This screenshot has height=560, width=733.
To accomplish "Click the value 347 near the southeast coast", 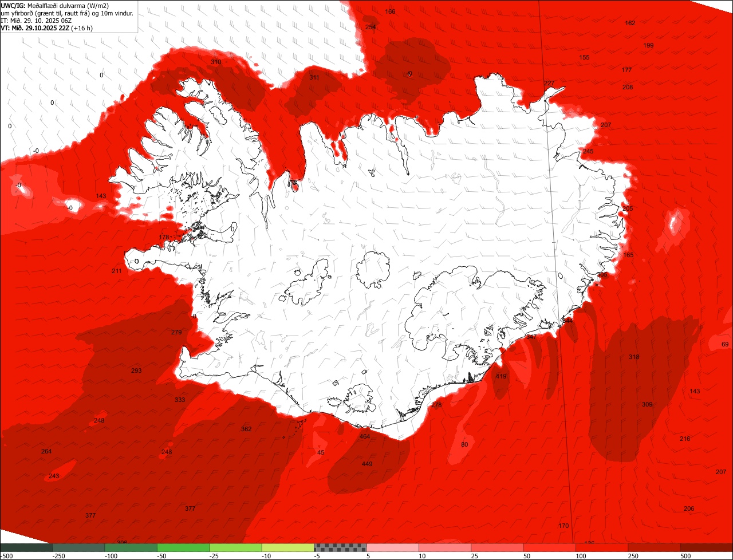I will coord(531,337).
